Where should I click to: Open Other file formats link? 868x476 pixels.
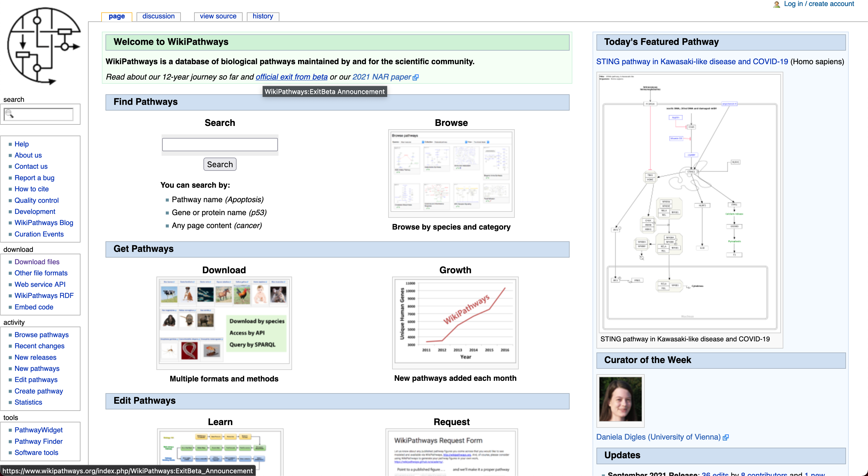pyautogui.click(x=41, y=273)
